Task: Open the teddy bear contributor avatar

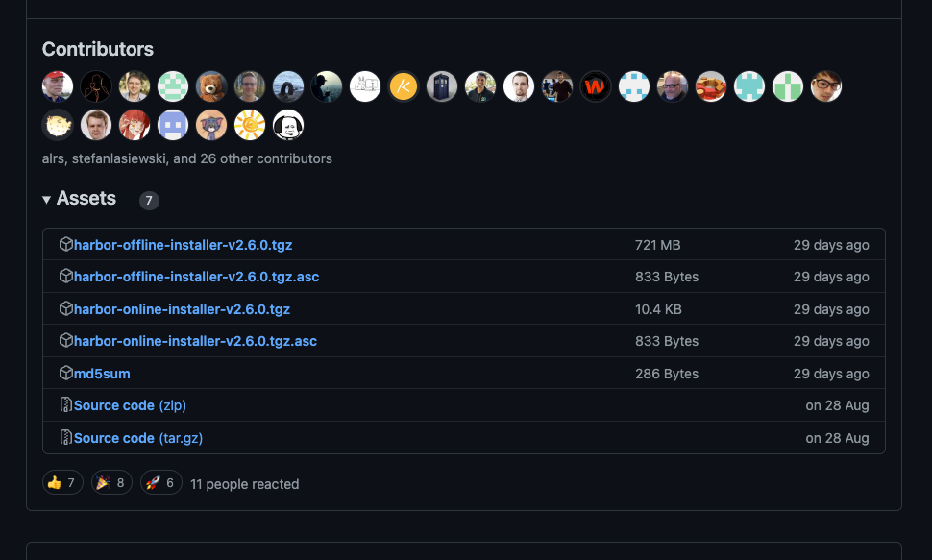Action: click(211, 86)
